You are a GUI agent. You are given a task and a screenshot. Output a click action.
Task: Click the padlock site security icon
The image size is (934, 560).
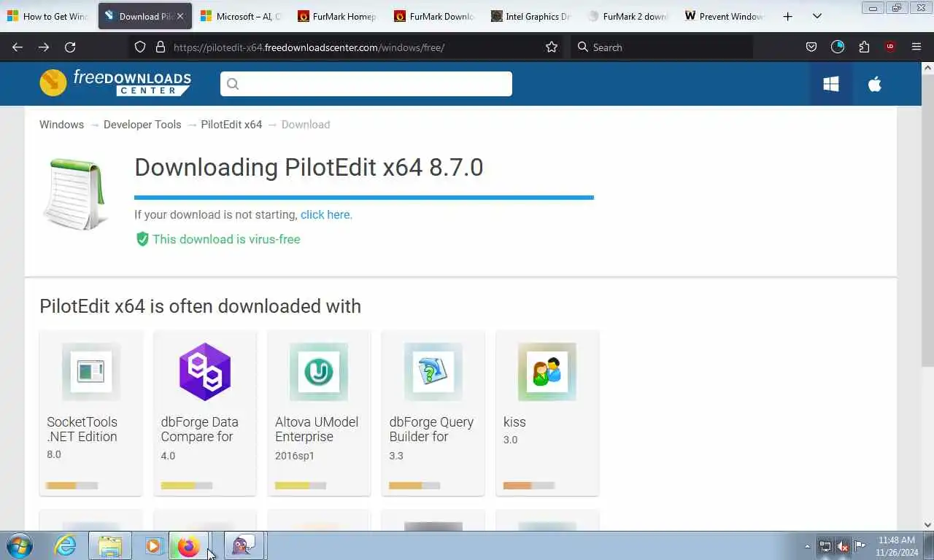point(161,47)
